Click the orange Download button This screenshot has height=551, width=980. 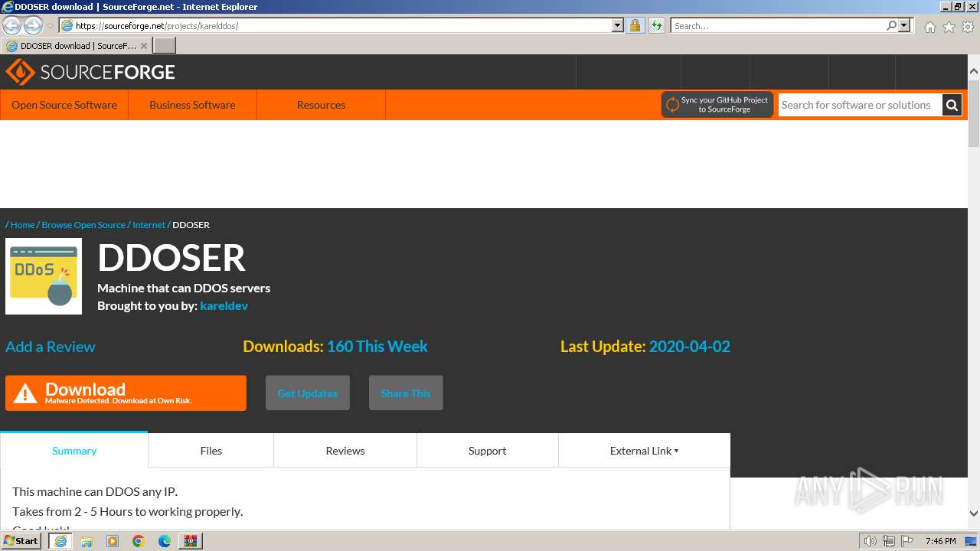tap(126, 393)
